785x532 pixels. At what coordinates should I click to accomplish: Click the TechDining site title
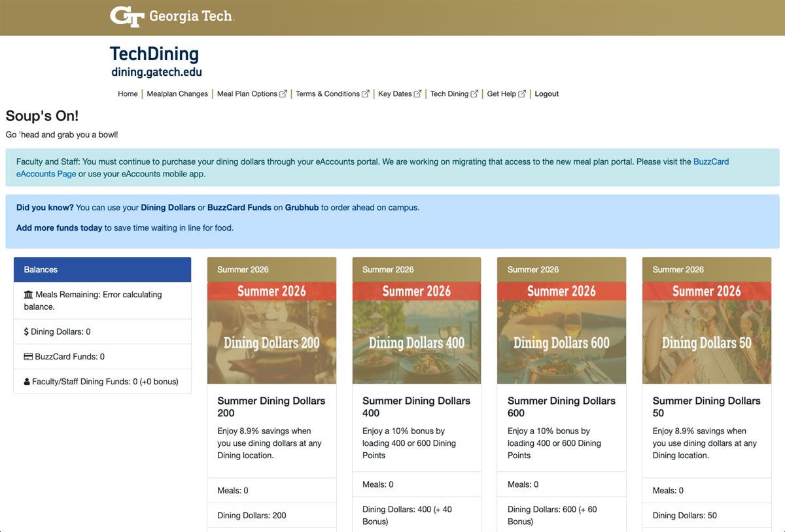pos(154,54)
